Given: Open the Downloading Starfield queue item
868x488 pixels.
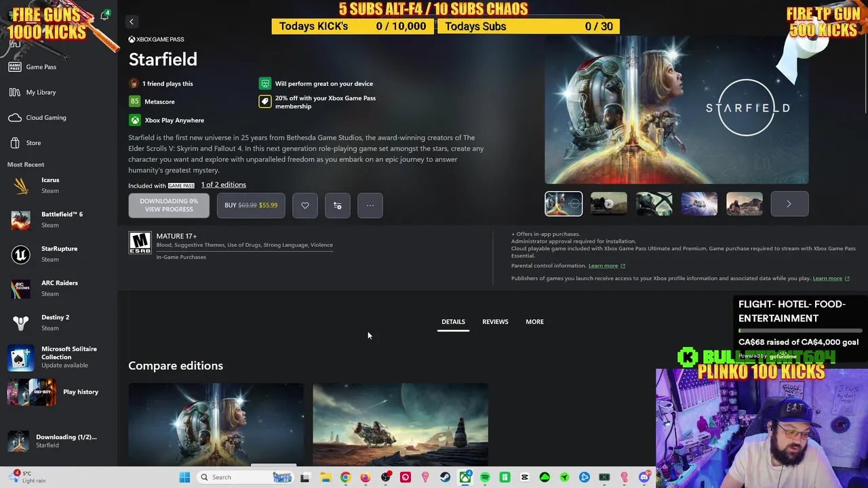Looking at the screenshot, I should pyautogui.click(x=58, y=441).
